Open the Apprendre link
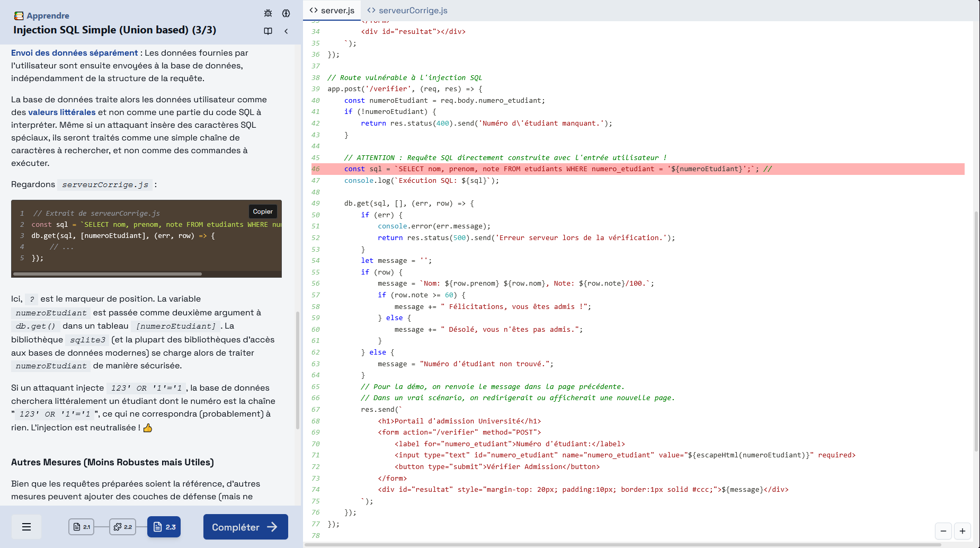 pos(48,16)
